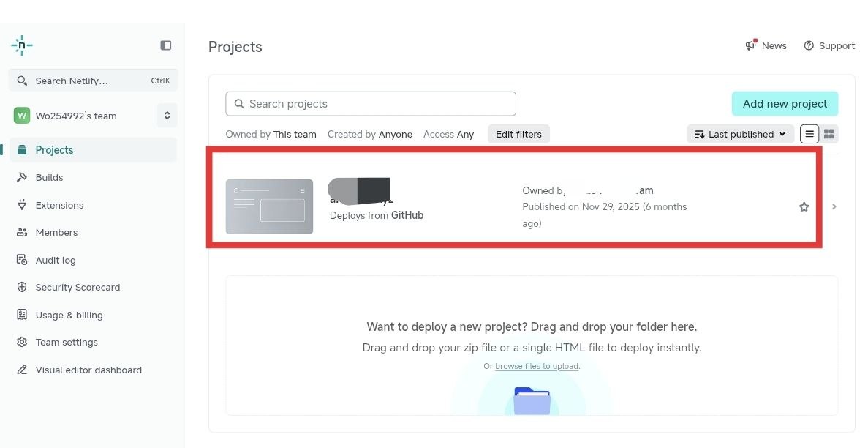Click the green W team avatar

(x=22, y=116)
